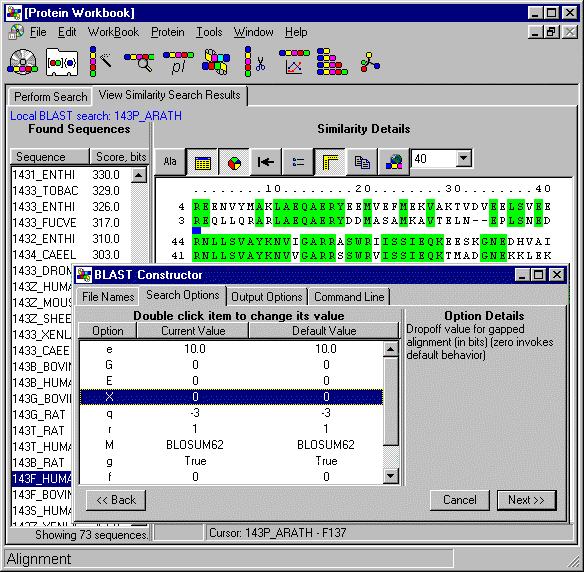
Task: Click the Ala residue label button
Action: pos(170,162)
